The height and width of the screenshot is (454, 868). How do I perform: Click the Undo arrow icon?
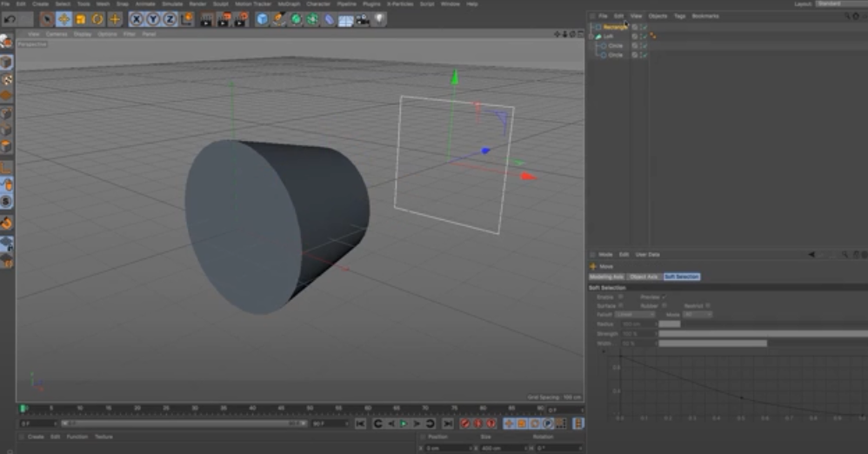tap(10, 19)
